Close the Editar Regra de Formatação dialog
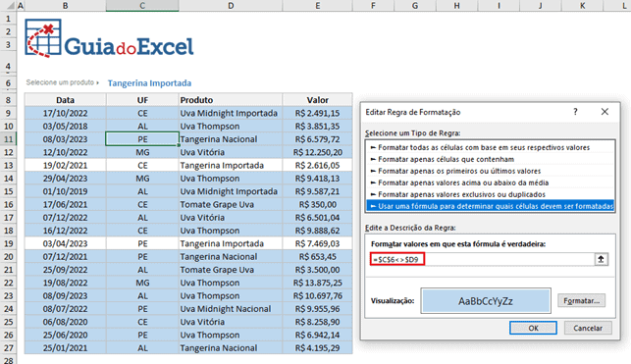631x364 pixels. coord(605,112)
